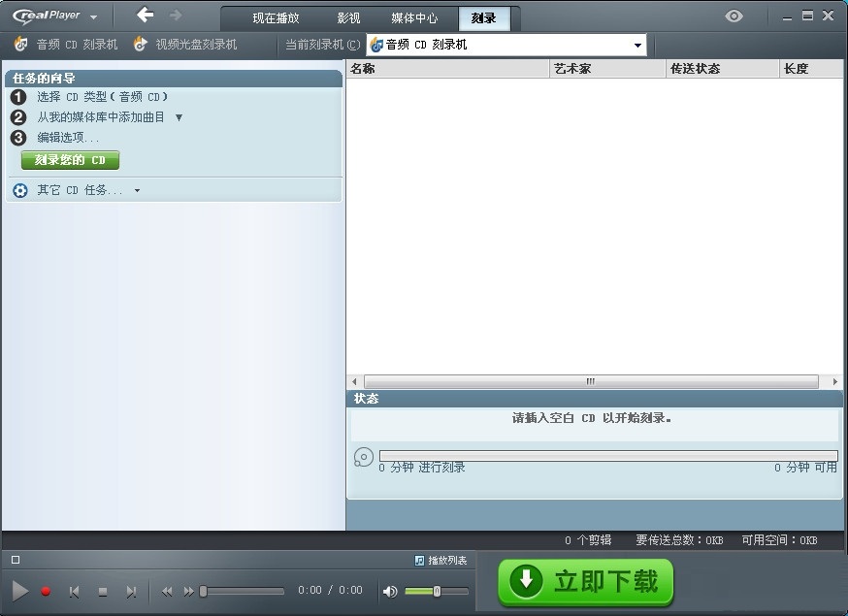Select the 音频 CD 刻录机 toolbar icon
Screen dimensions: 848x616
19,44
